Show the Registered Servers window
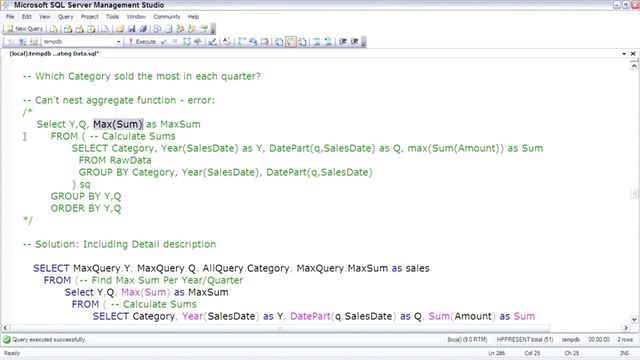 (x=157, y=29)
